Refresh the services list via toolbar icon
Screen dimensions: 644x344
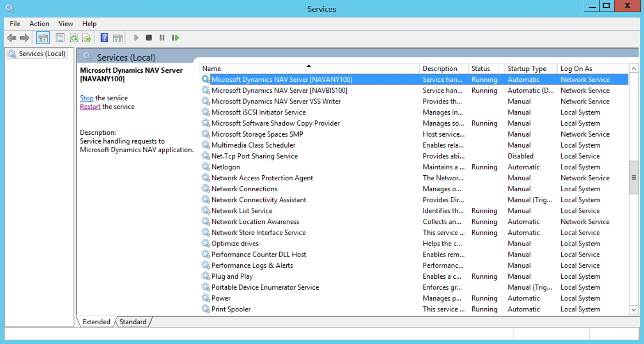point(73,38)
